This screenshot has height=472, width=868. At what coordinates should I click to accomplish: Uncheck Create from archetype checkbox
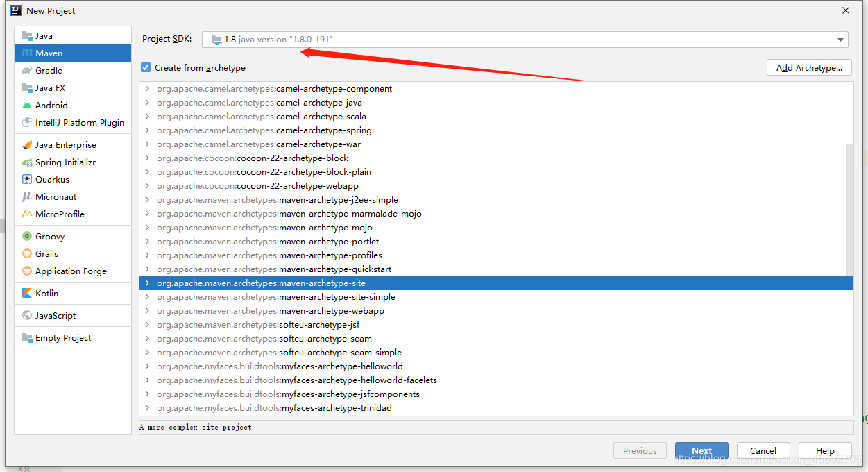146,67
